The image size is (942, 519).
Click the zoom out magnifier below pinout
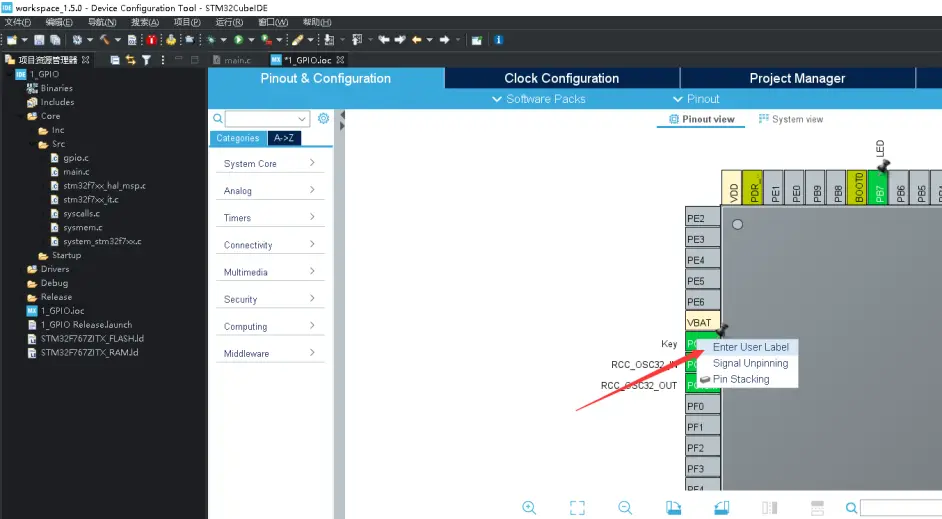625,508
